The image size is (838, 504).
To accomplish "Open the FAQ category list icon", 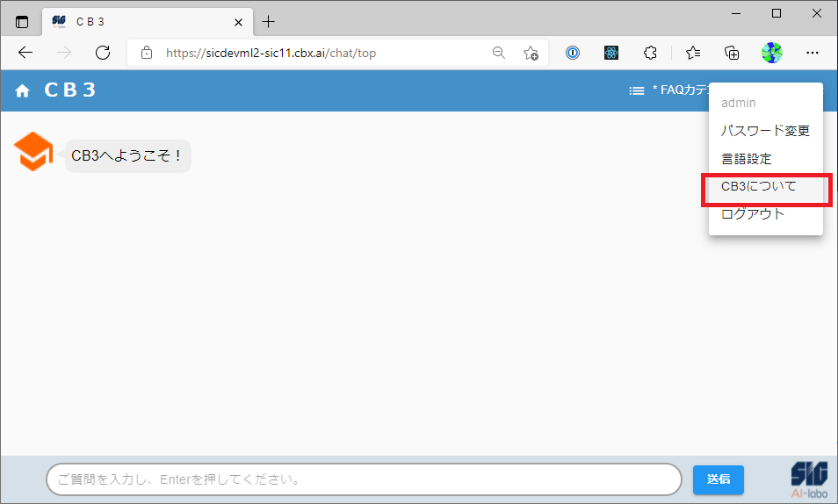I will (637, 90).
